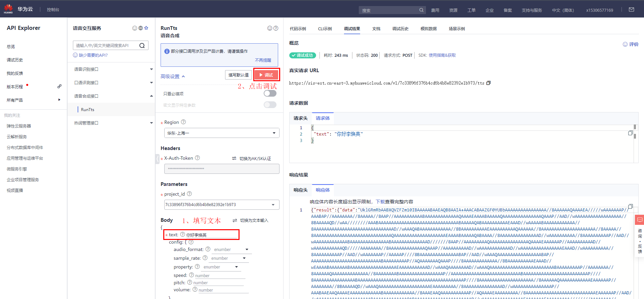Click the smiley feedback icon beside 语音交互服务
The width and height of the screenshot is (644, 299).
135,28
